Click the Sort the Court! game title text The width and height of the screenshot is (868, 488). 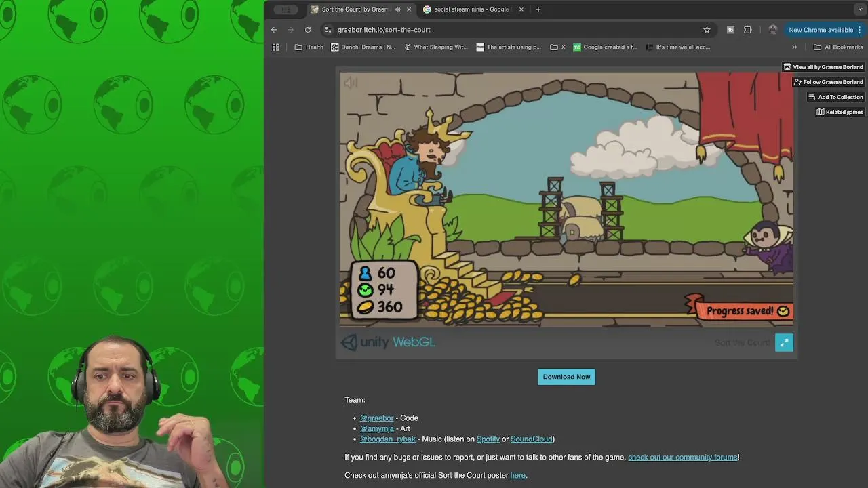coord(743,343)
